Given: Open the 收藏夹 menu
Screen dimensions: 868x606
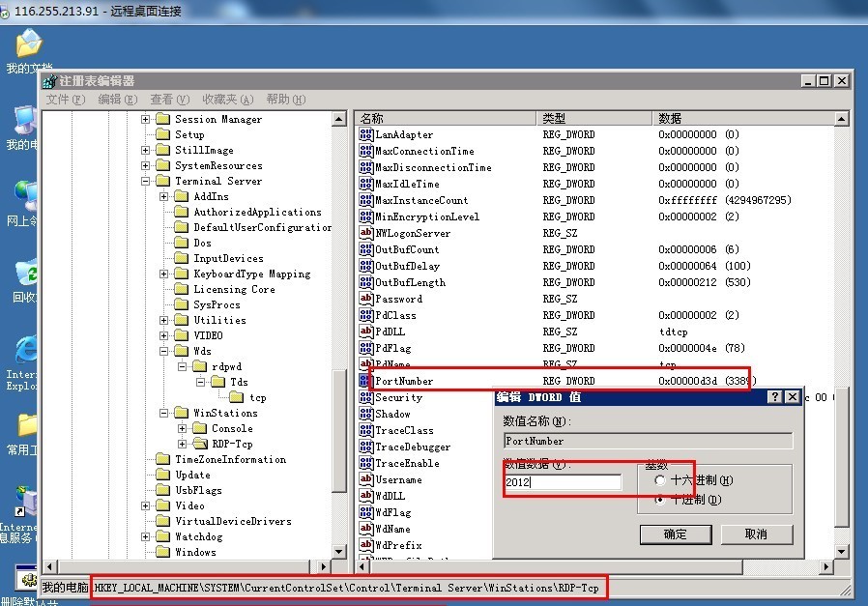Looking at the screenshot, I should click(x=227, y=99).
